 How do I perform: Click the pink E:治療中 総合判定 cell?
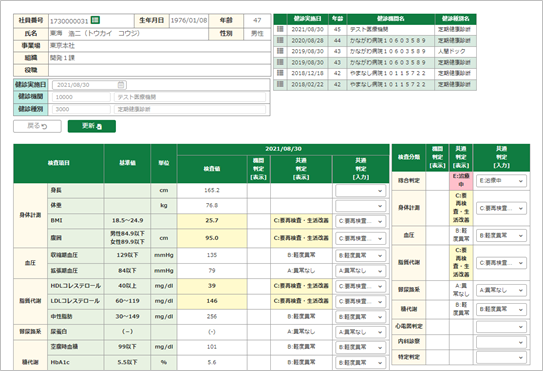click(461, 180)
